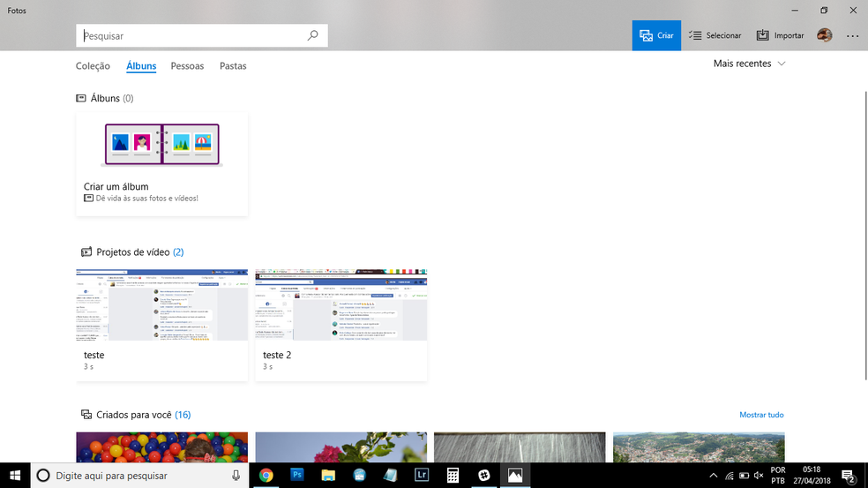Screen dimensions: 868x488
Task: Open the user account avatar
Action: 824,35
